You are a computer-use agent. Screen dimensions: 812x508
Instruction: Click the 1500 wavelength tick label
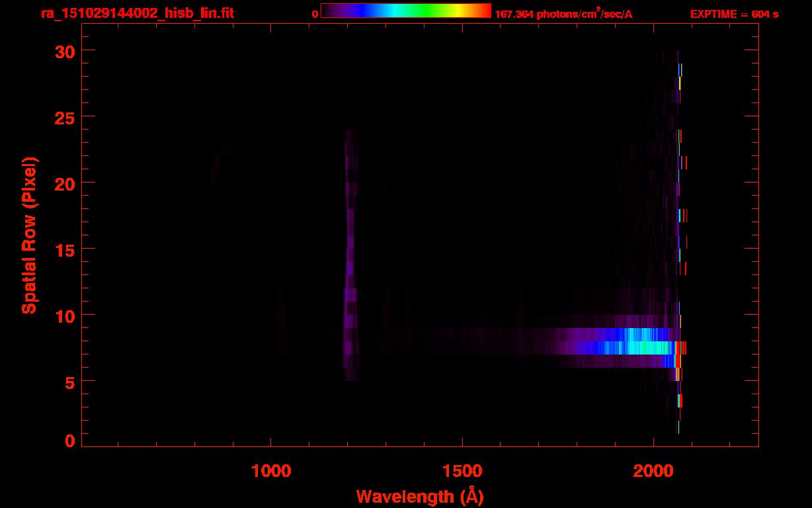tap(462, 471)
